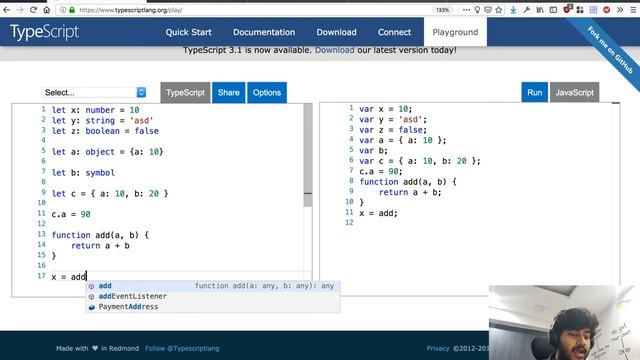Go back using the browser back arrow
640x360 pixels.
(x=7, y=10)
